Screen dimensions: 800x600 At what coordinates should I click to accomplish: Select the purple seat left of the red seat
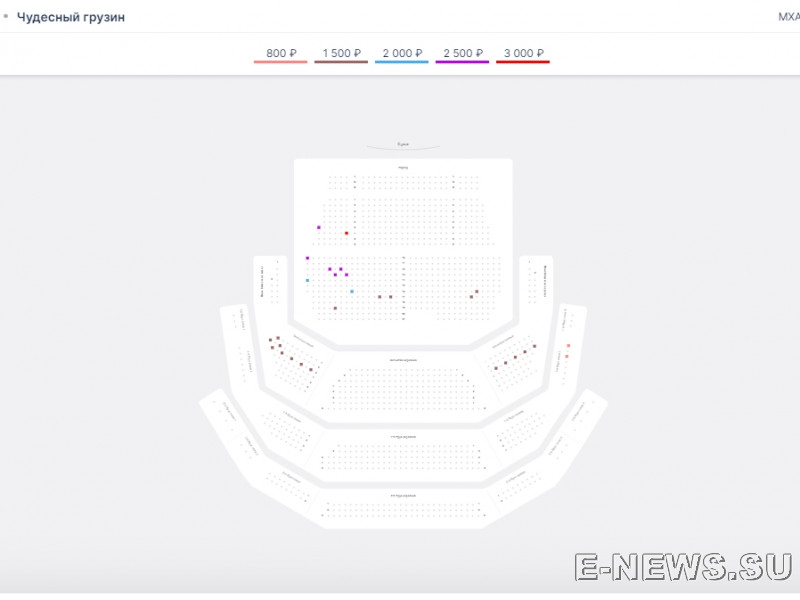(319, 228)
